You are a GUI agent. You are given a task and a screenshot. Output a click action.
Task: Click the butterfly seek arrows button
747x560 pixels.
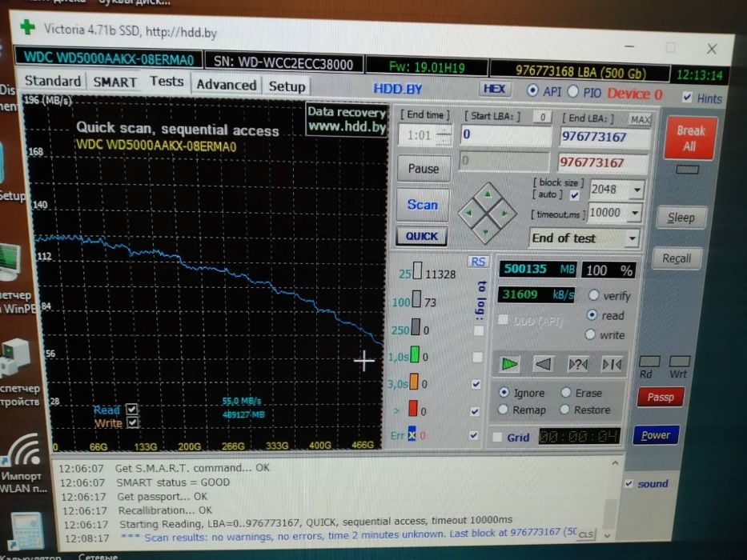tap(612, 365)
